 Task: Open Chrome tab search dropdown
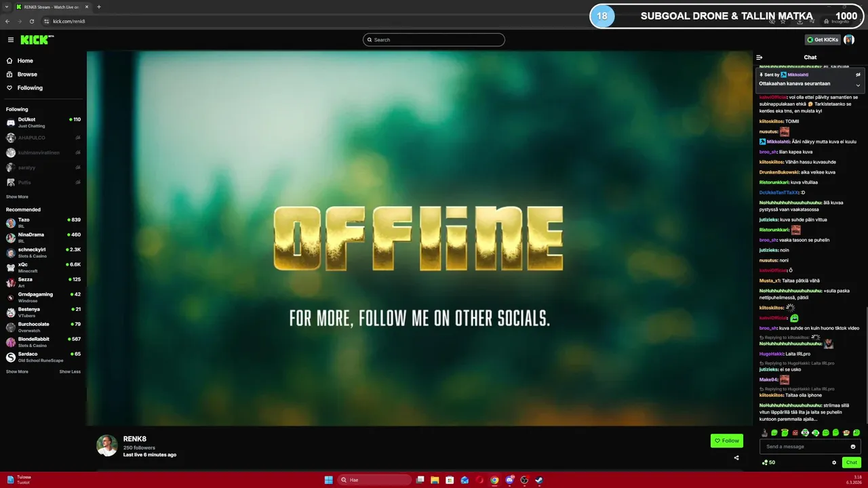tap(6, 7)
